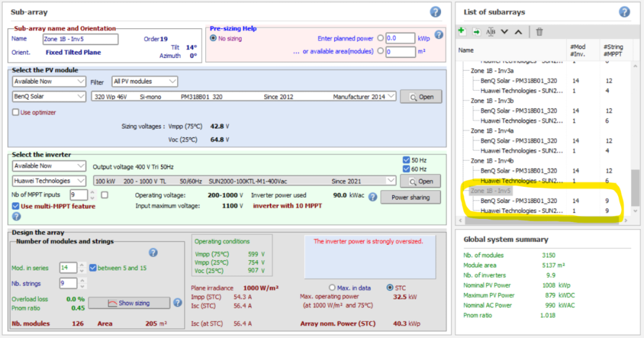Add a new subarray with green plus icon
Image resolution: width=644 pixels, height=338 pixels.
(x=462, y=32)
